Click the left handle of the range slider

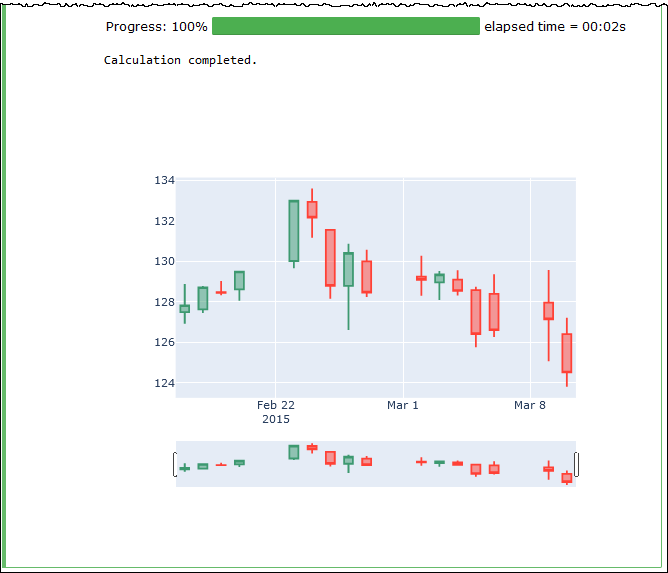click(x=176, y=464)
